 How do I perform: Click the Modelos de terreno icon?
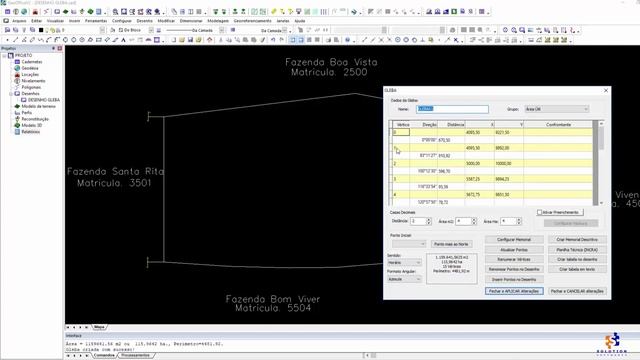pyautogui.click(x=17, y=106)
